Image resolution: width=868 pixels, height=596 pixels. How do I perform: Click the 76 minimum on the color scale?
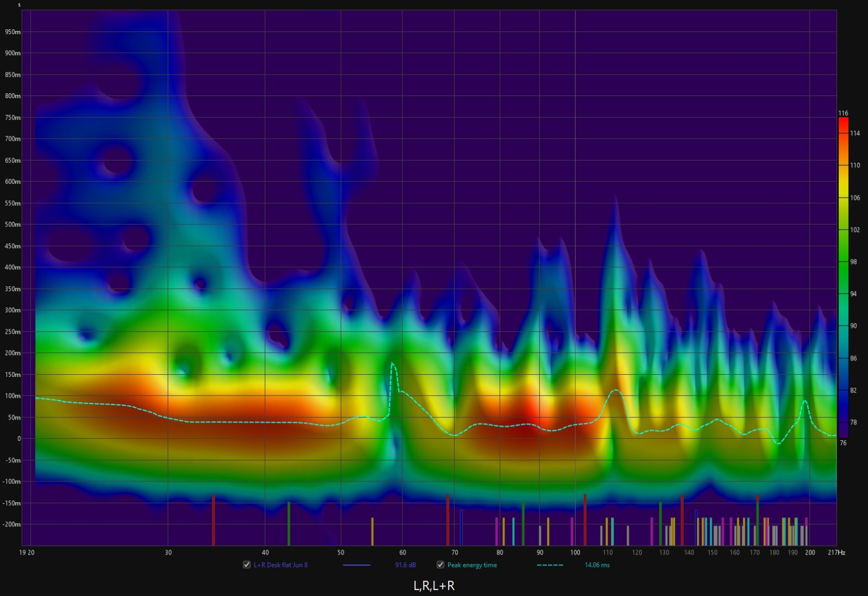pos(843,443)
